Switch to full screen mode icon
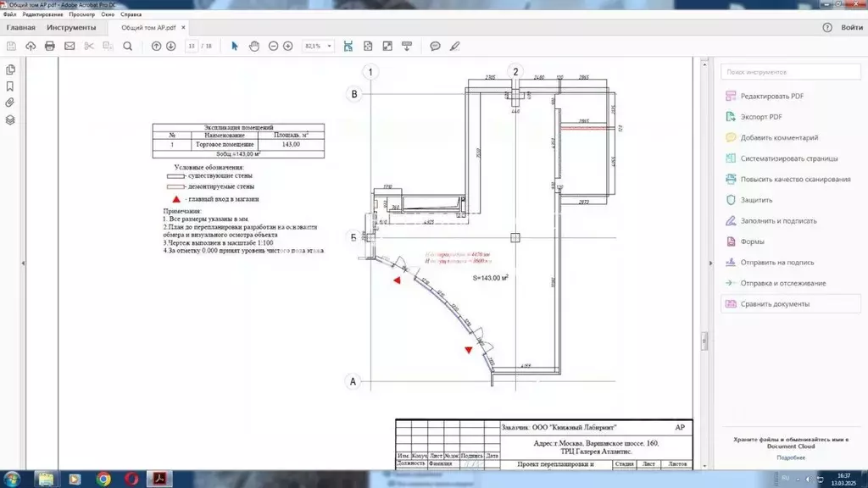This screenshot has height=488, width=868. (387, 47)
